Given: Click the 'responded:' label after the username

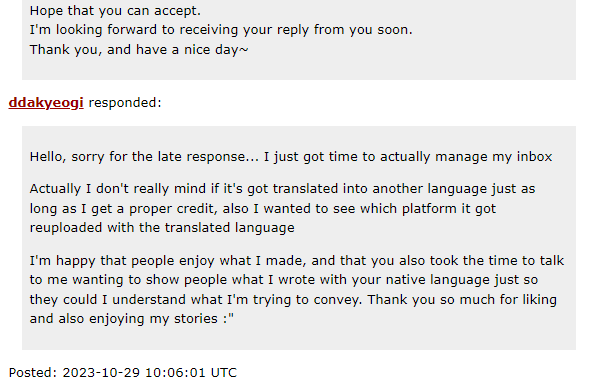Looking at the screenshot, I should (125, 103).
